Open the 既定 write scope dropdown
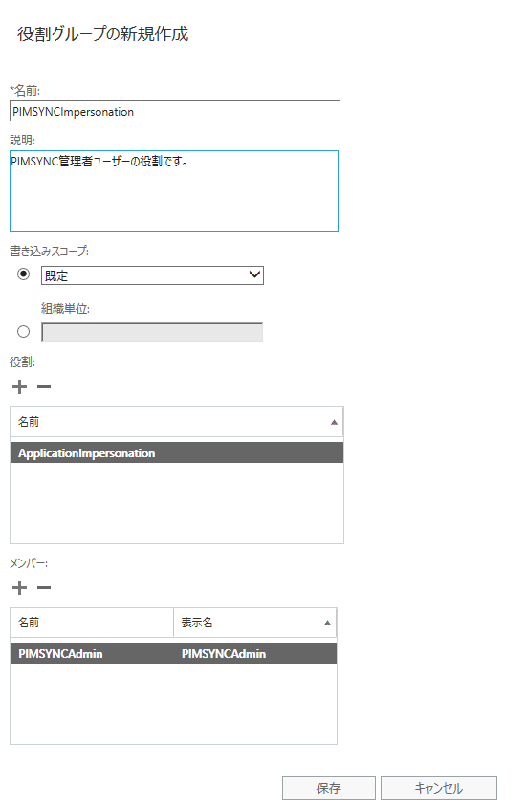526x812 pixels. point(152,275)
